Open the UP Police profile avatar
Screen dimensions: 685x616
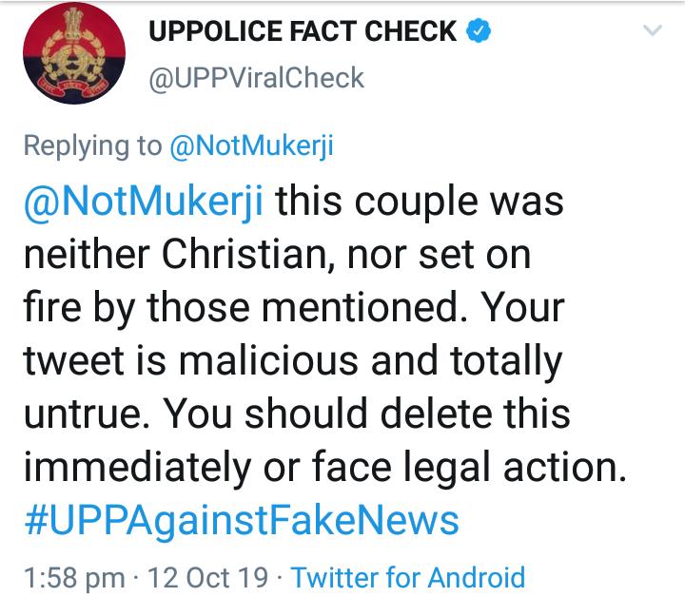point(74,53)
